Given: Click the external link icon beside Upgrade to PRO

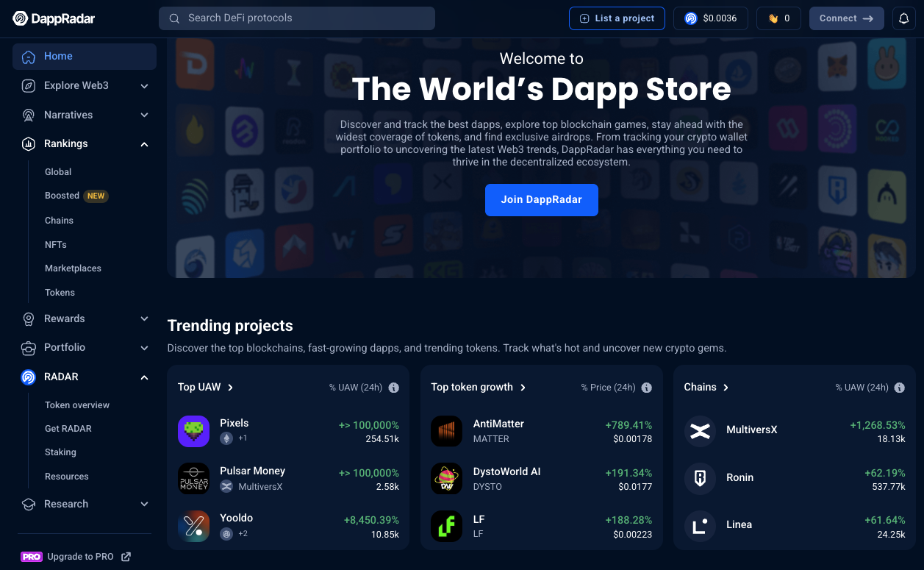Looking at the screenshot, I should (126, 557).
